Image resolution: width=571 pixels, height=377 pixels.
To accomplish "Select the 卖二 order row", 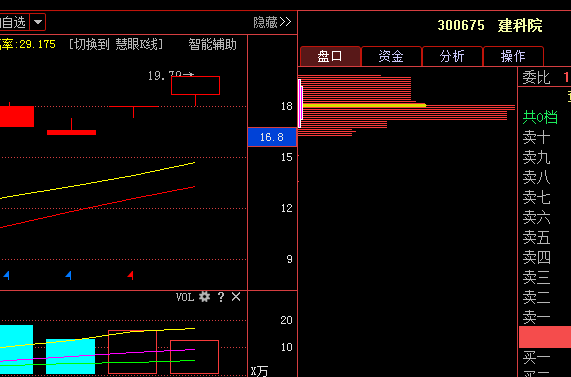I will coord(545,298).
